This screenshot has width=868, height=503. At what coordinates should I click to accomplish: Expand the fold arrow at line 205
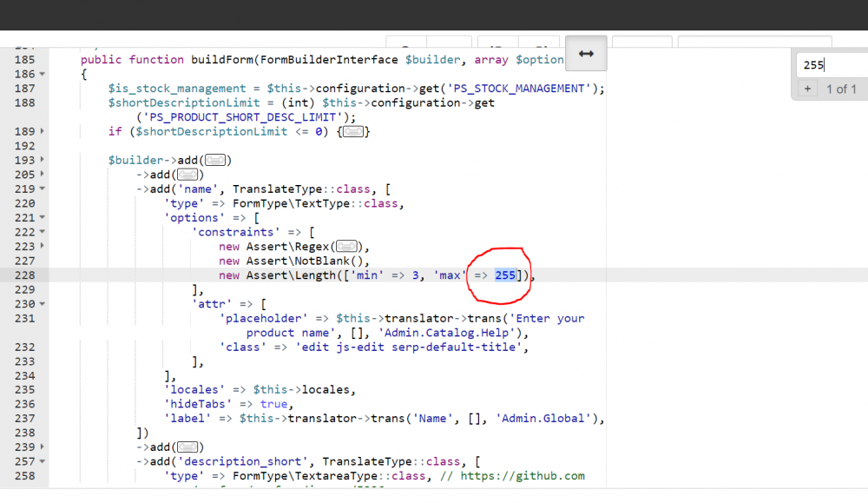(42, 174)
